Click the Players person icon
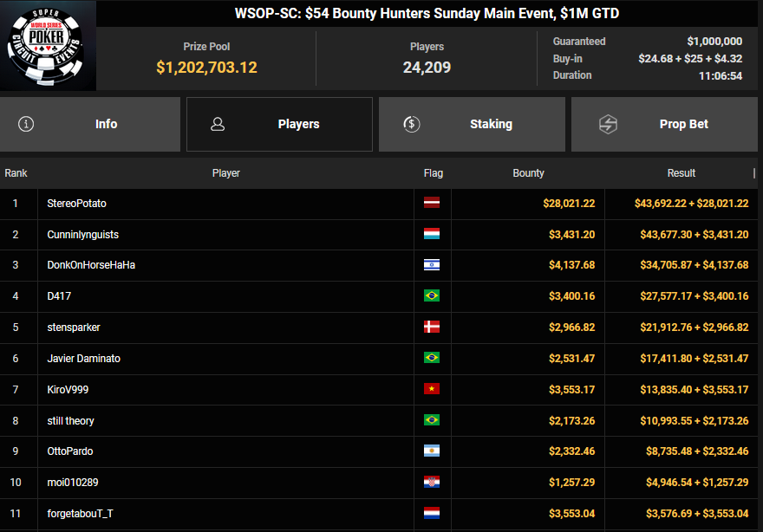The width and height of the screenshot is (763, 532). click(218, 124)
